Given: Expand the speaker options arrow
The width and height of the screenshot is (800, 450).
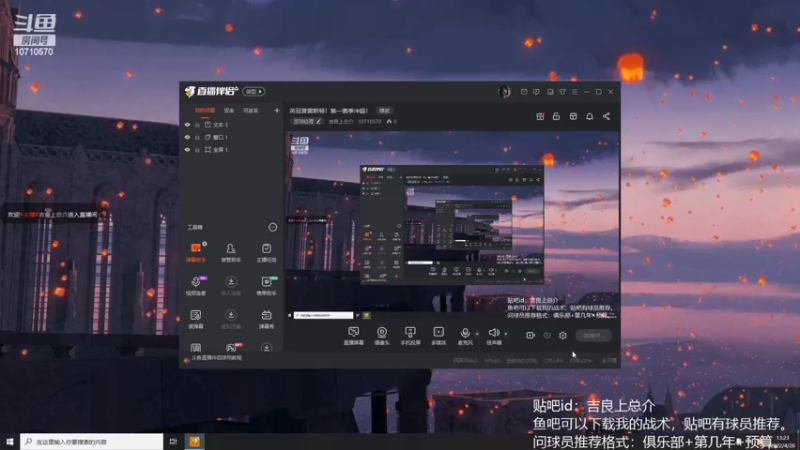Looking at the screenshot, I should [506, 334].
